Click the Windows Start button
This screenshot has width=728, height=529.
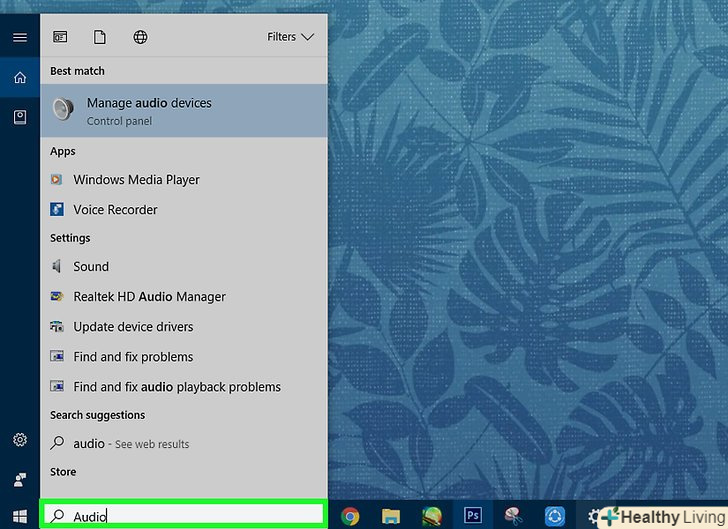(x=19, y=516)
